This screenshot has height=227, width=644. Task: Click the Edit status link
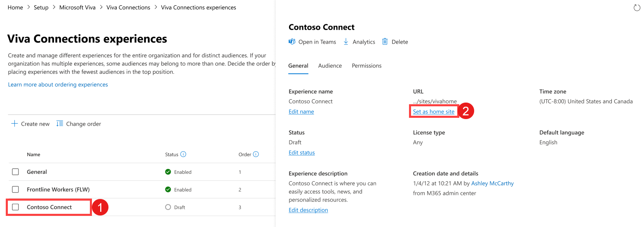[302, 152]
